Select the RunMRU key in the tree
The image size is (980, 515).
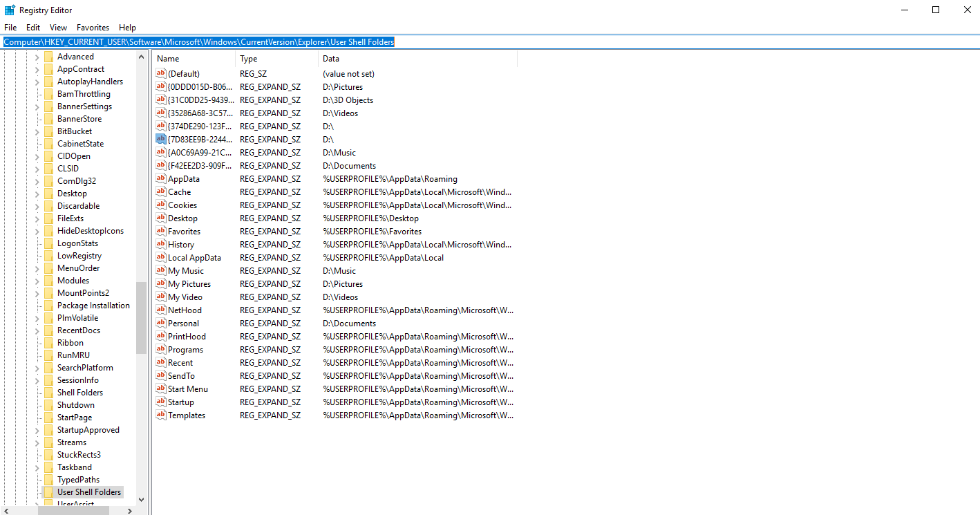[73, 355]
